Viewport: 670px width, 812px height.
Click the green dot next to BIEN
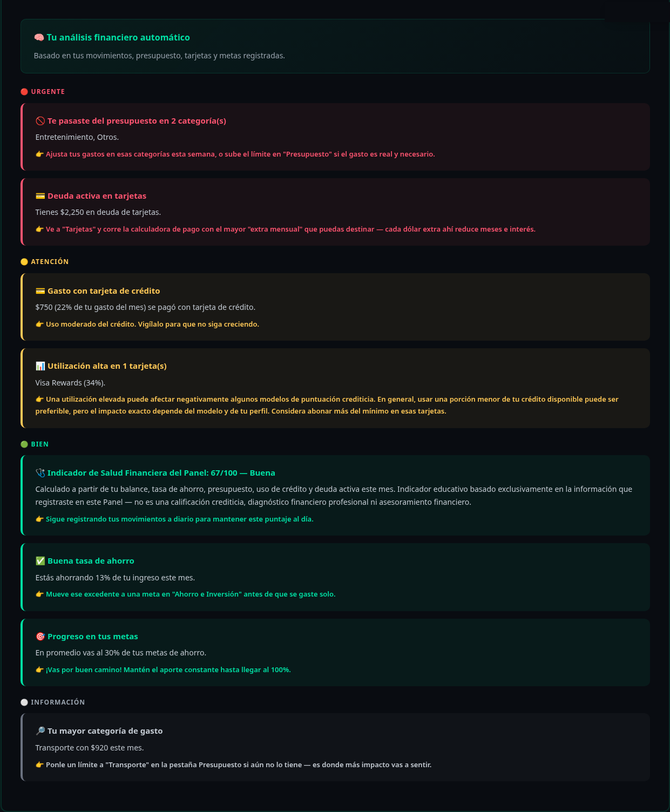24,444
